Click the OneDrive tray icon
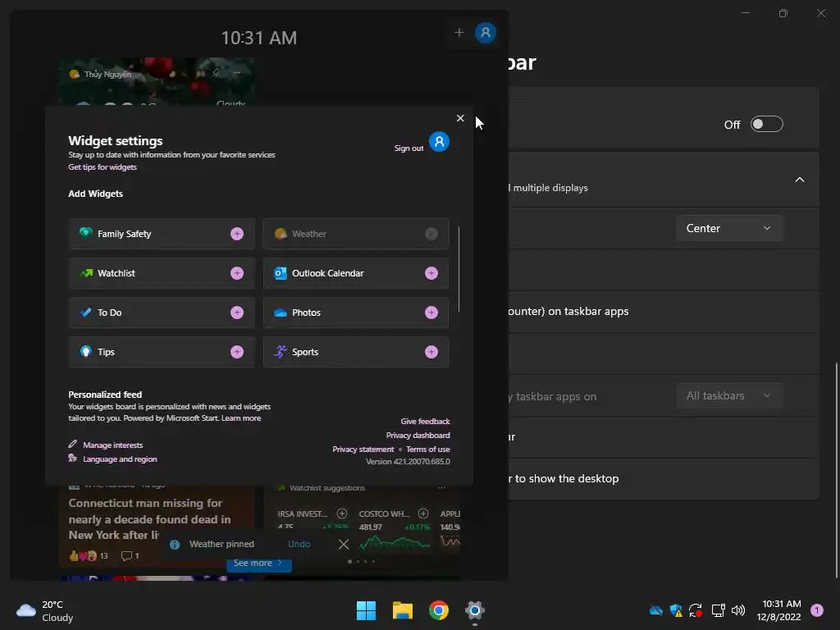Image resolution: width=840 pixels, height=630 pixels. pos(655,610)
